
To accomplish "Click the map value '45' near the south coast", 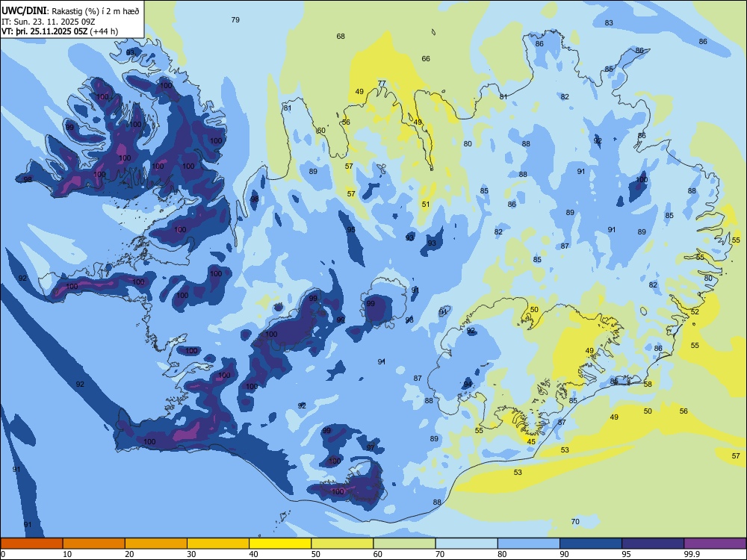I will 531,441.
